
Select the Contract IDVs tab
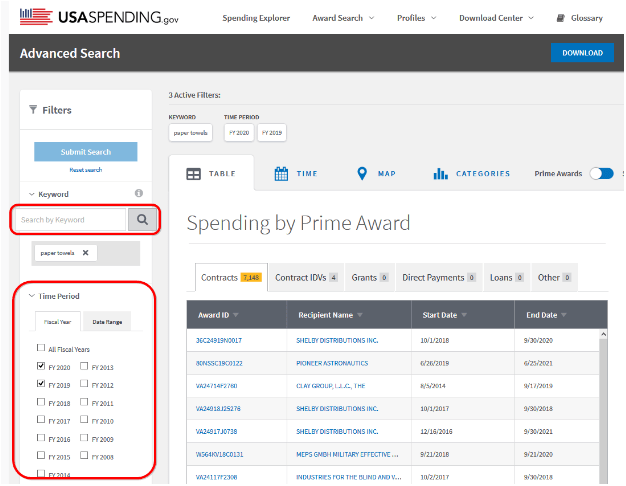pyautogui.click(x=306, y=277)
